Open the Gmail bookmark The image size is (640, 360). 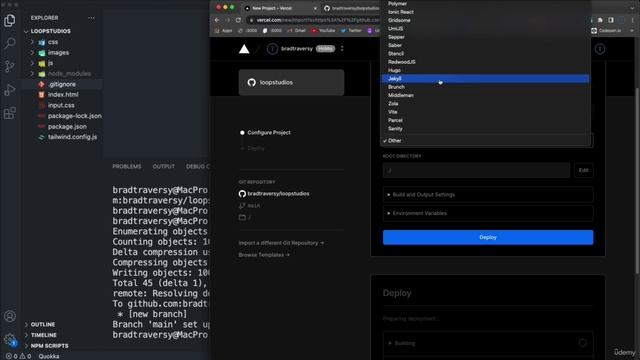coord(297,31)
